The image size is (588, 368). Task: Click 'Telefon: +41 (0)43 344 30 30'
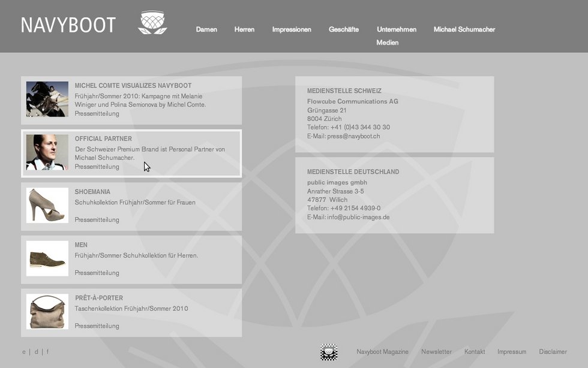[x=349, y=128]
